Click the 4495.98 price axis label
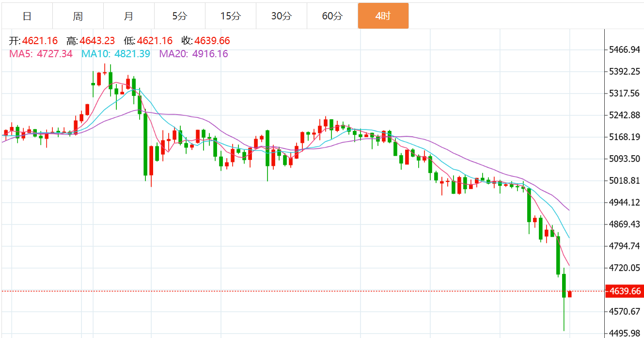The height and width of the screenshot is (338, 644). tap(625, 333)
